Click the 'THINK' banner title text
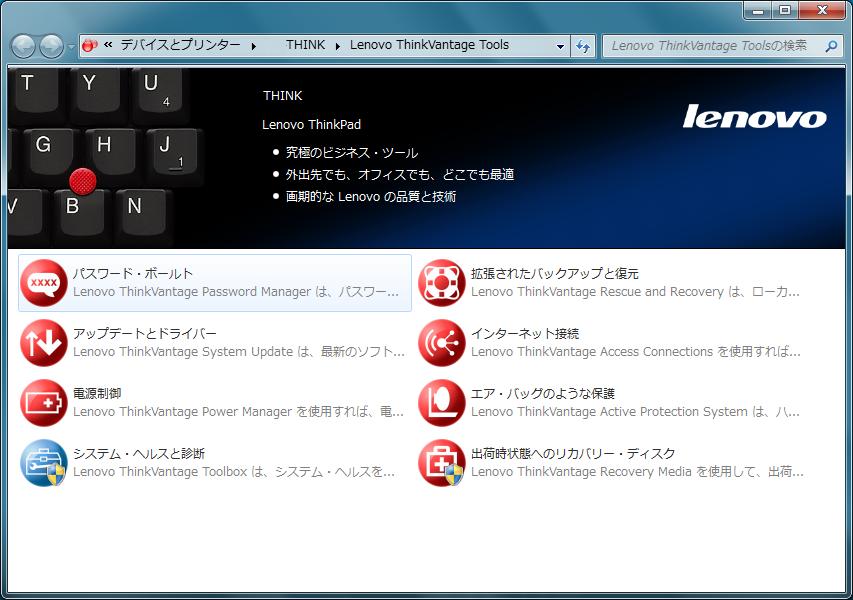 (x=282, y=96)
